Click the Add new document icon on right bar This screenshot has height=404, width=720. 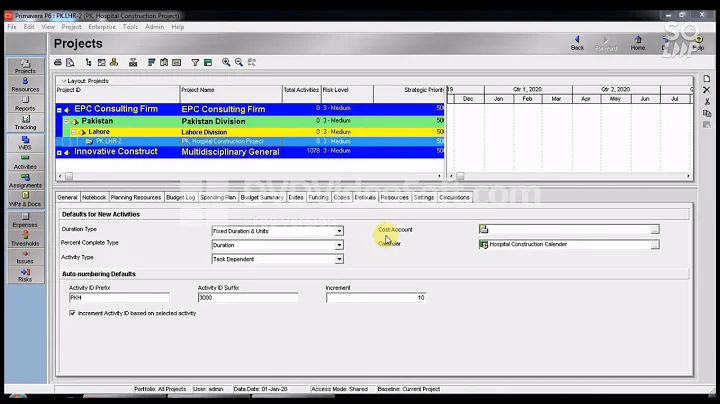pos(707,79)
